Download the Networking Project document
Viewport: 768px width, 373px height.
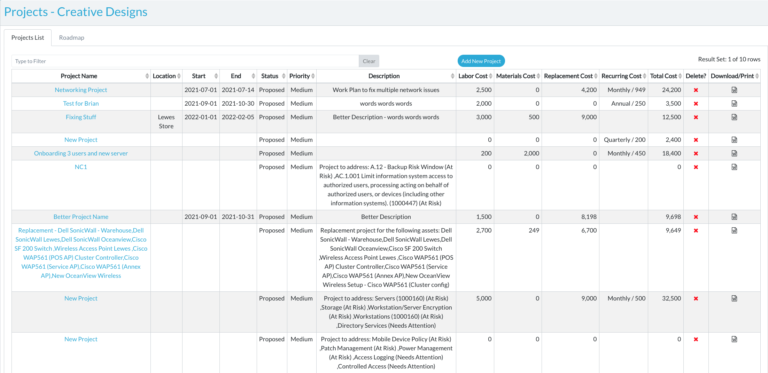[734, 90]
